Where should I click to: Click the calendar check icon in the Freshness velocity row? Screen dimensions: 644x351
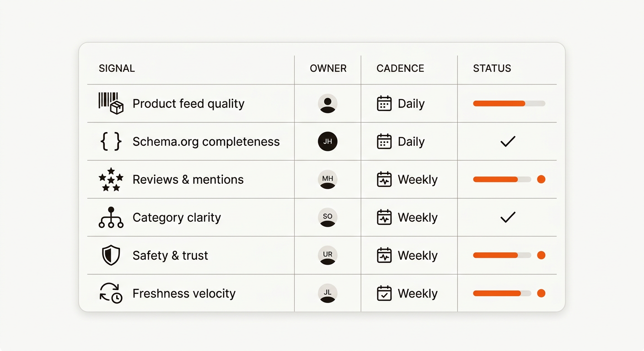click(x=384, y=293)
